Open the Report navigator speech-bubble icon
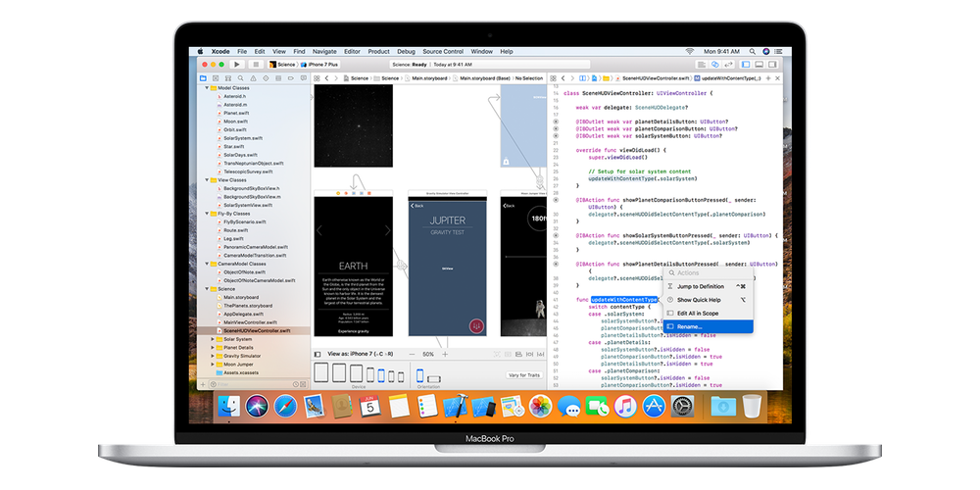This screenshot has height=490, width=980. click(303, 78)
